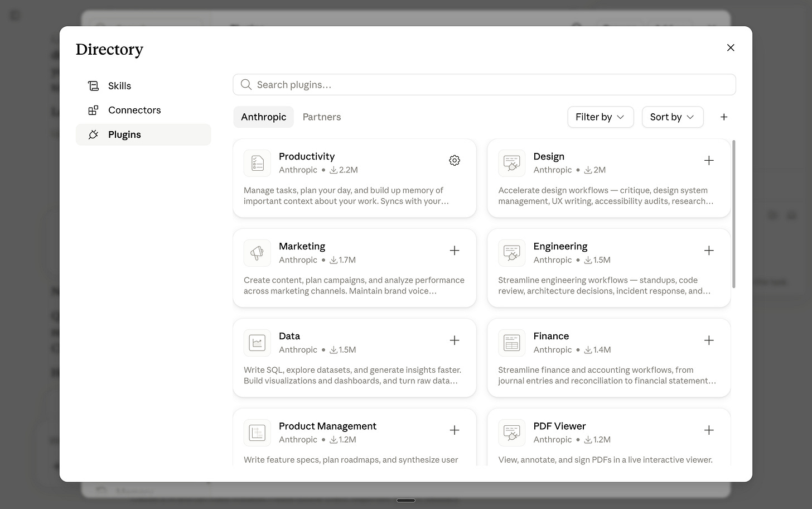Add the PDF Viewer plugin
Image resolution: width=812 pixels, height=509 pixels.
pos(709,430)
